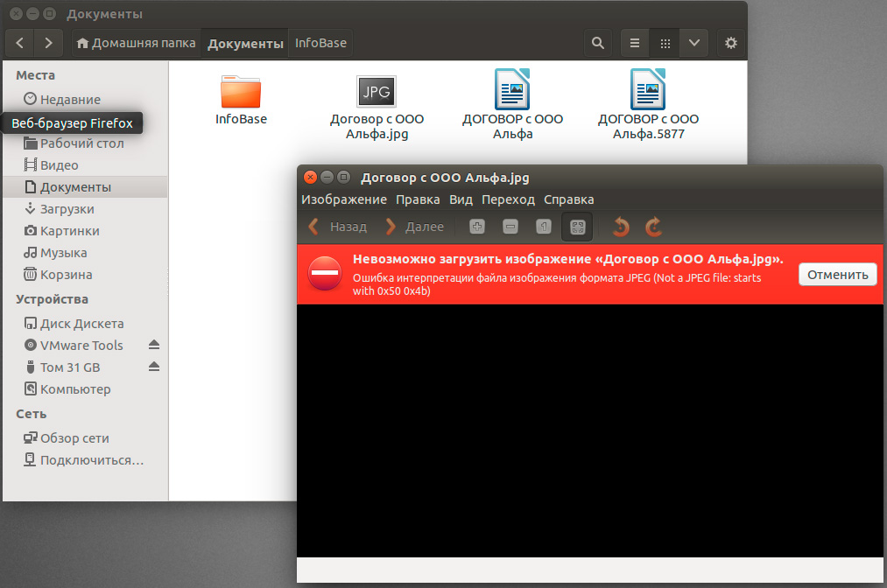
Task: Go forward in file manager history
Action: tap(48, 43)
